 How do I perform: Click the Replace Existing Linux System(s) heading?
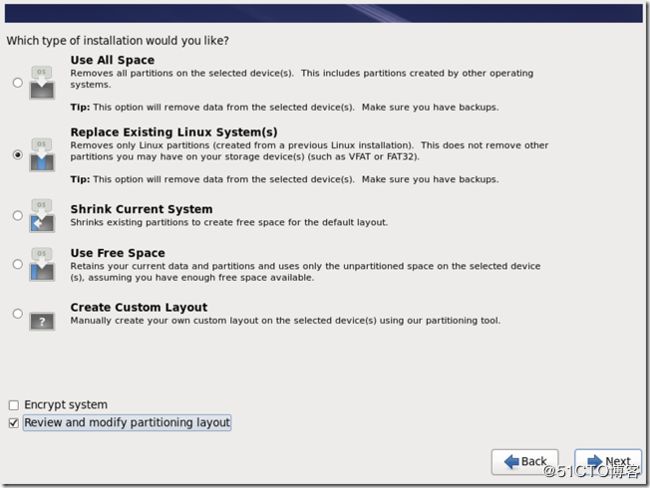[x=174, y=132]
